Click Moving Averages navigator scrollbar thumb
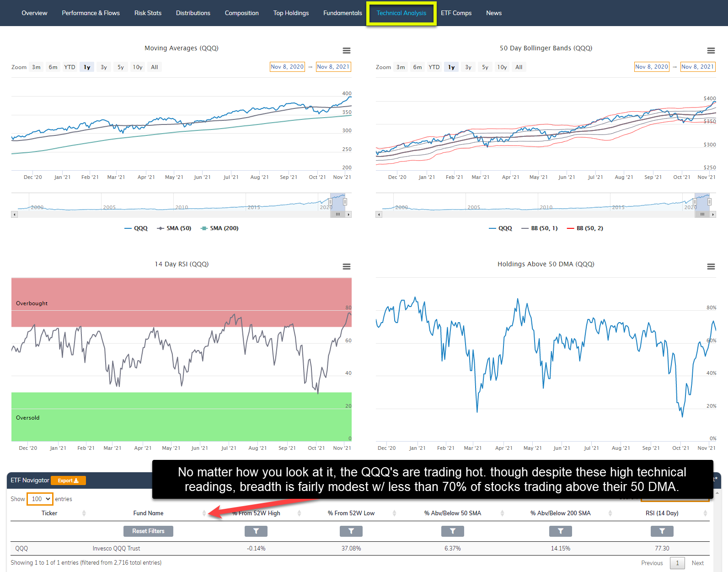Viewport: 728px width, 572px height. pos(338,214)
